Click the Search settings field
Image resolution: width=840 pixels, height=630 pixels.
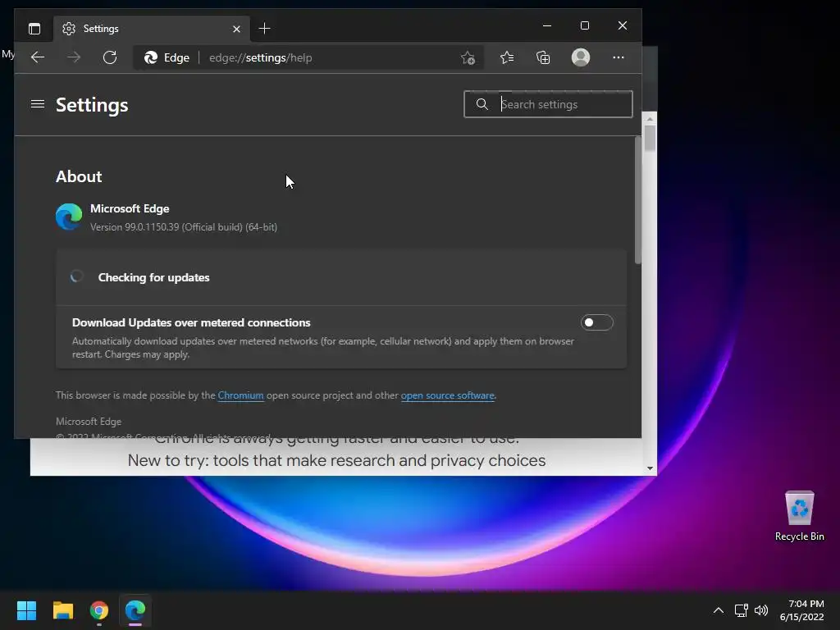tap(548, 104)
